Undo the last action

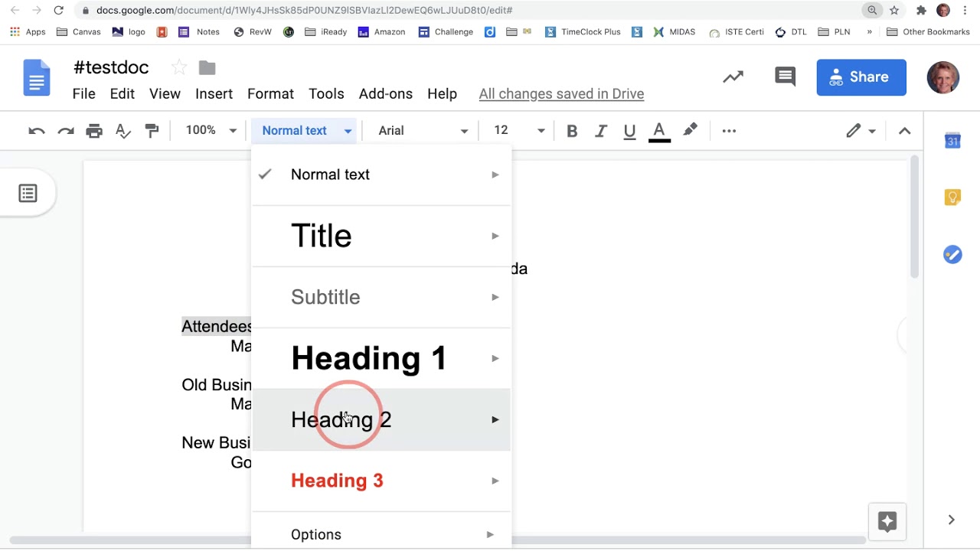coord(36,131)
